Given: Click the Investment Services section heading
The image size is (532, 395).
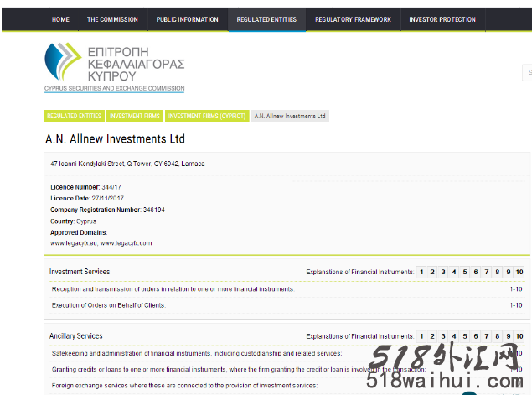Looking at the screenshot, I should coord(80,272).
